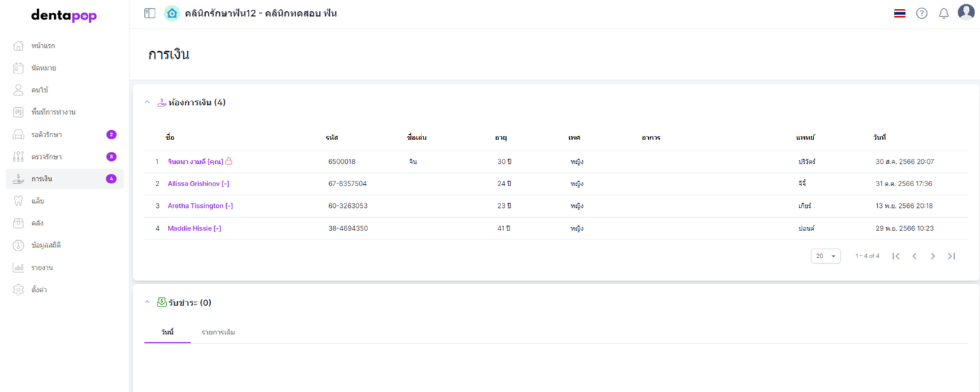Click the pink lock icon beside จินตนา
The width and height of the screenshot is (980, 392).
tap(229, 161)
